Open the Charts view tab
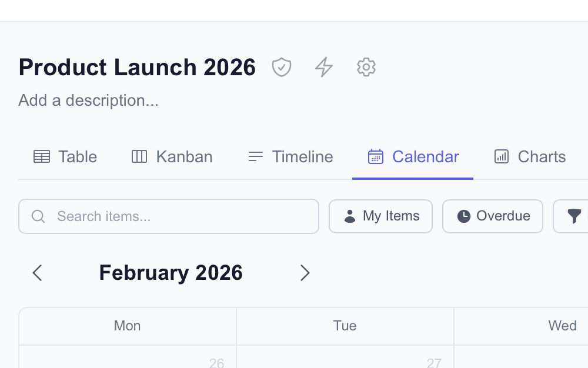The image size is (588, 368). pos(530,157)
